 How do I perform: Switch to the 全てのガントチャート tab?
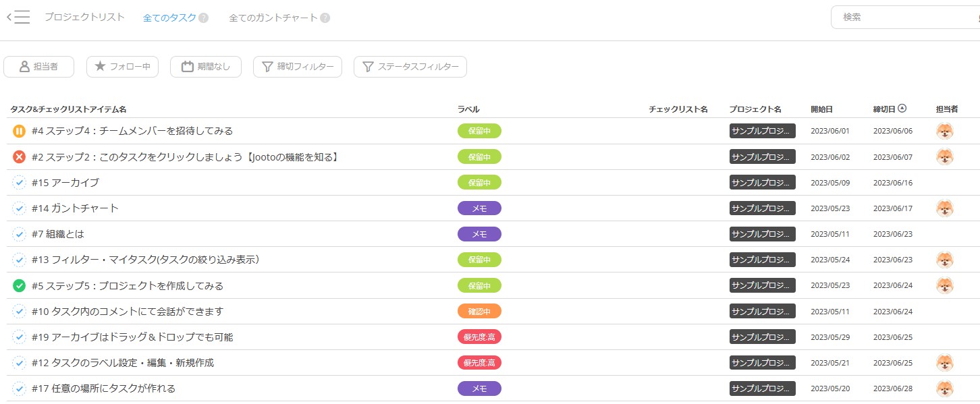273,18
